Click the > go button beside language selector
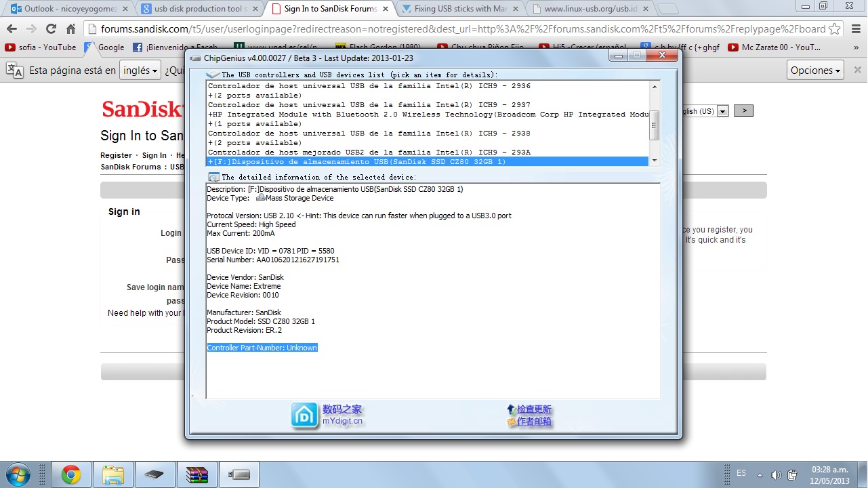The image size is (868, 488). tap(743, 110)
